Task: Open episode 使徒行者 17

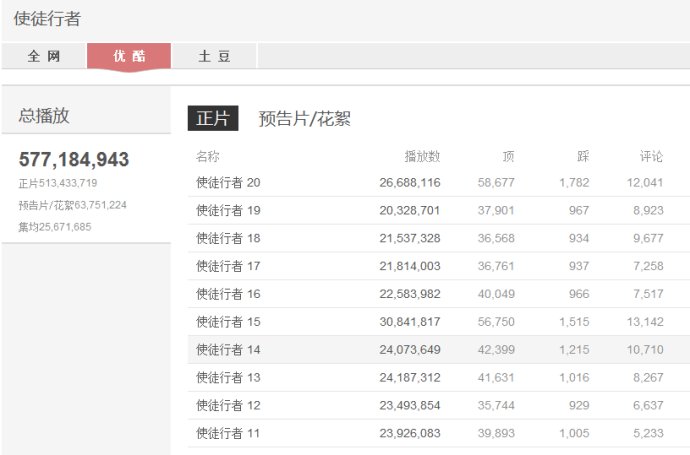Action: [x=228, y=266]
